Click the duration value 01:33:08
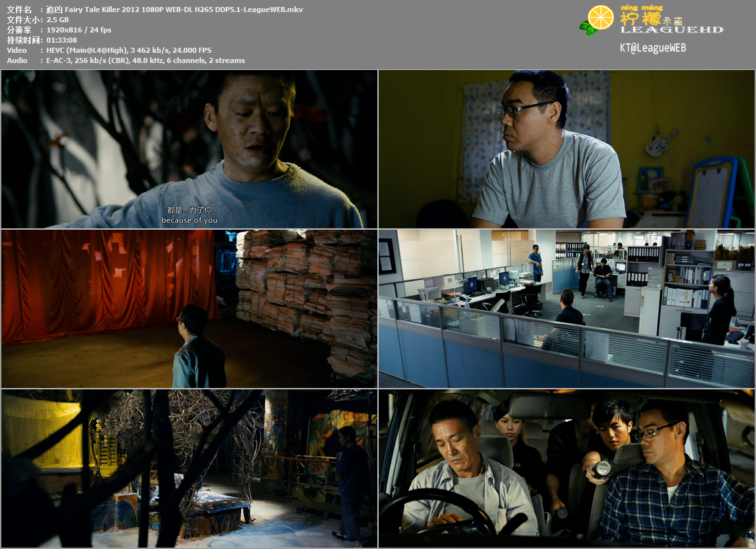 (62, 40)
